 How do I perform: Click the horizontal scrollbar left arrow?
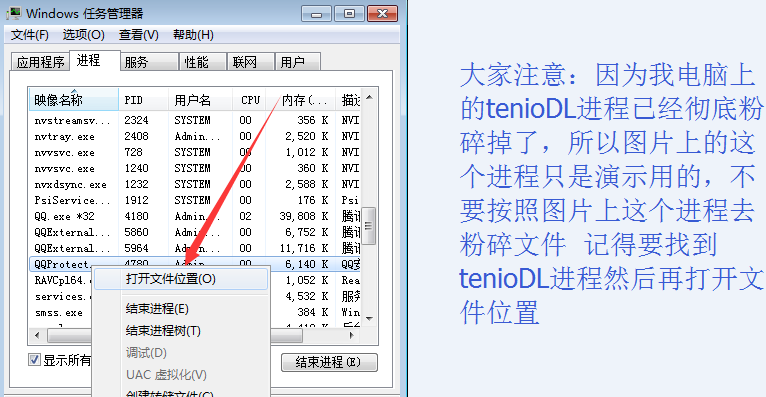pos(37,335)
